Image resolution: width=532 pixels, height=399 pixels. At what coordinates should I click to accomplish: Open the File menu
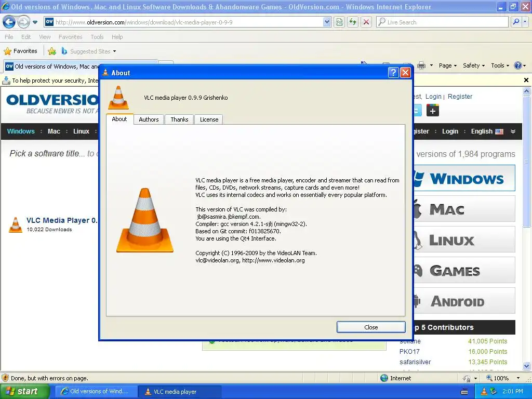click(9, 37)
